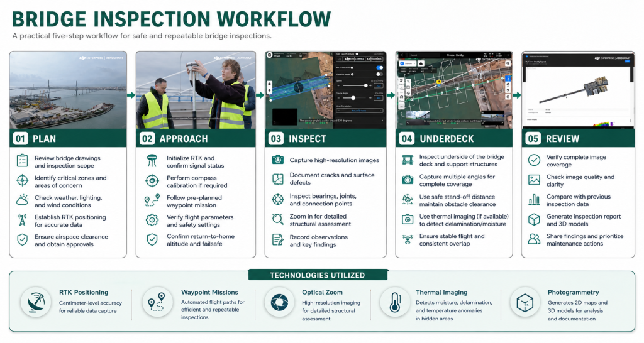The height and width of the screenshot is (343, 644).
Task: Click the cloud and sun weather icon
Action: [22, 200]
